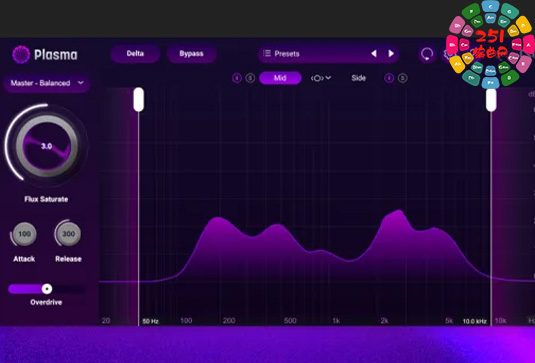Click the Overdrive label
The width and height of the screenshot is (535, 363).
(x=46, y=302)
